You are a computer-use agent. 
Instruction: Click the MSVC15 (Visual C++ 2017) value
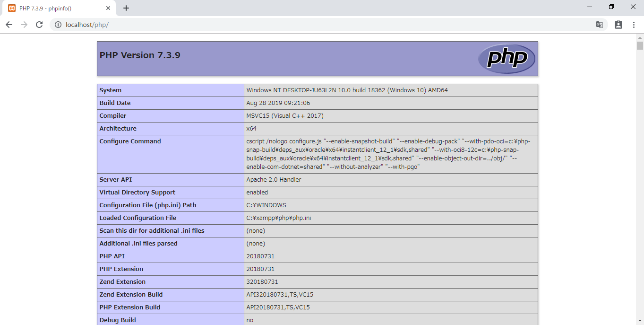(285, 116)
